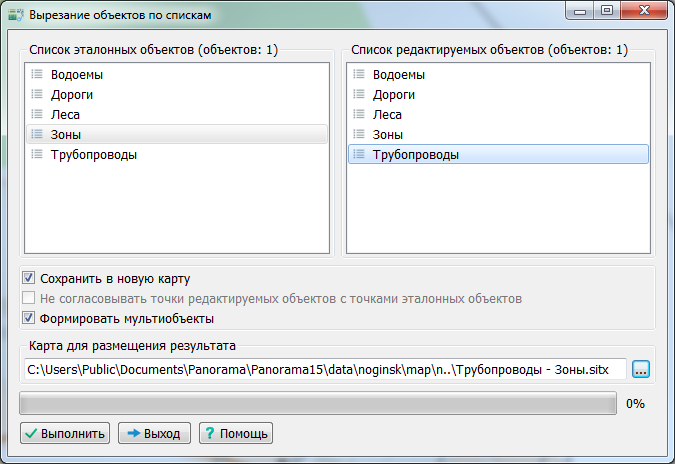The width and height of the screenshot is (675, 464).
Task: Select Дороги in the editable objects list
Action: (394, 94)
